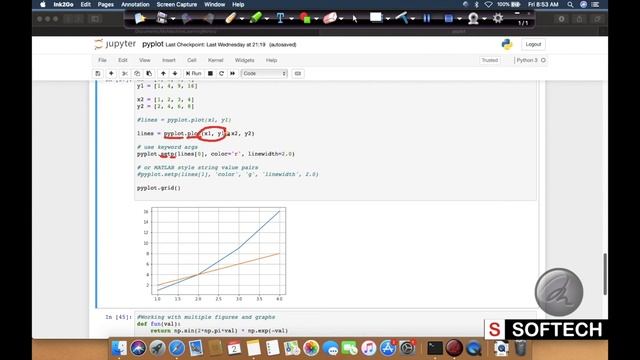Copy selected cells icon
This screenshot has width=640, height=360.
pos(137,73)
